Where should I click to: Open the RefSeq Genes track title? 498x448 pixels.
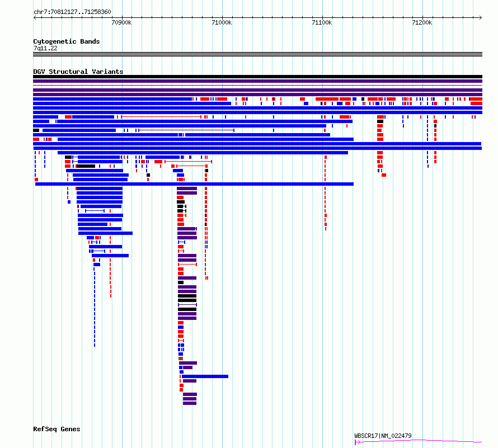[57, 429]
